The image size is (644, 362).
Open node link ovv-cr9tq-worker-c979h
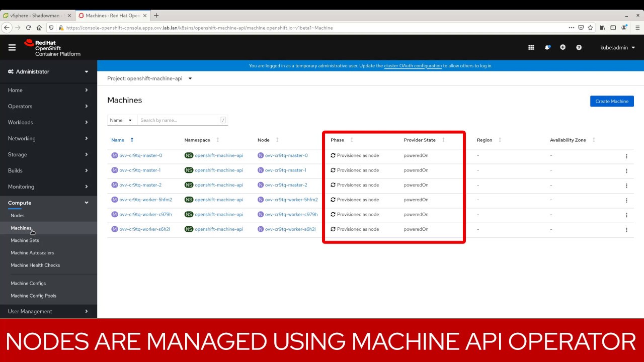point(291,214)
